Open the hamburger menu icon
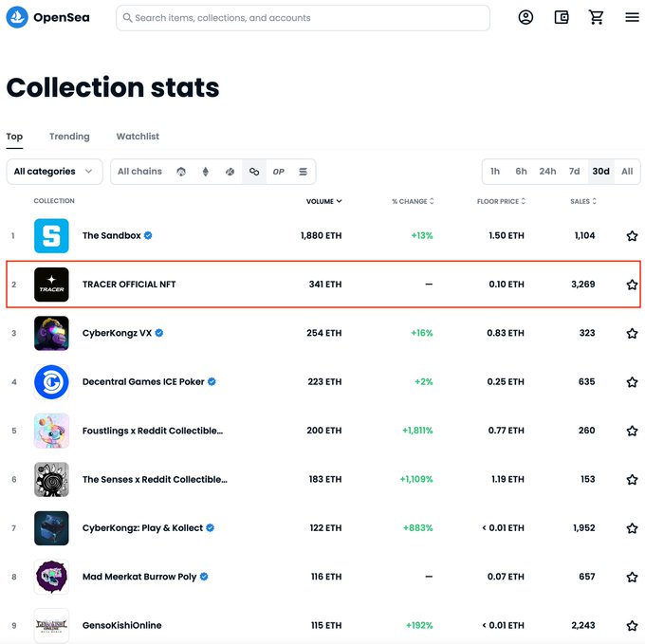 pos(632,17)
